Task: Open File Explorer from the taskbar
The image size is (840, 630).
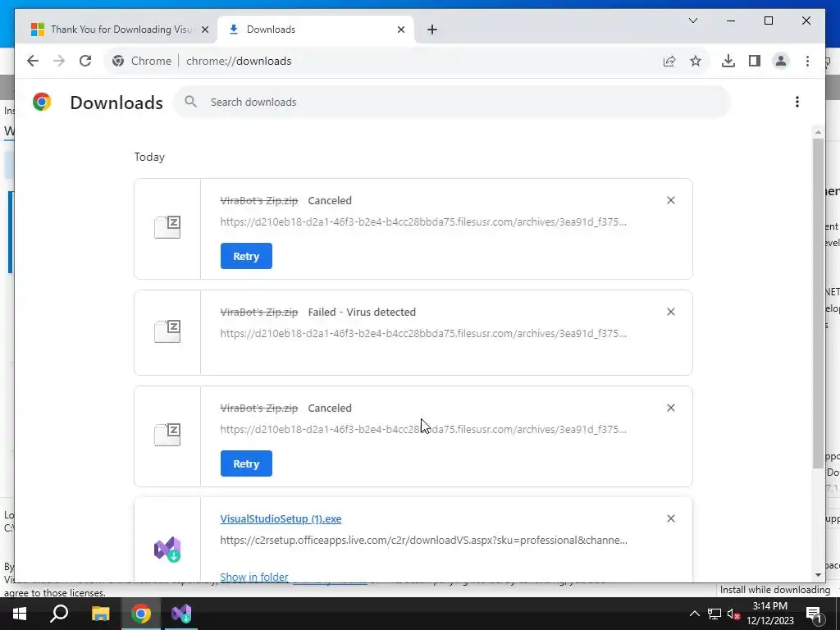Action: [x=100, y=614]
